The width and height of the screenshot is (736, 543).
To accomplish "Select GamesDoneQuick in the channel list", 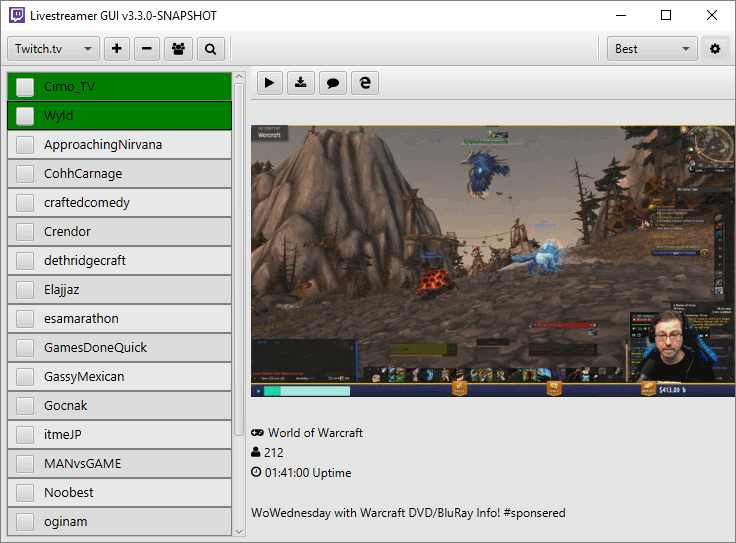I will [95, 348].
